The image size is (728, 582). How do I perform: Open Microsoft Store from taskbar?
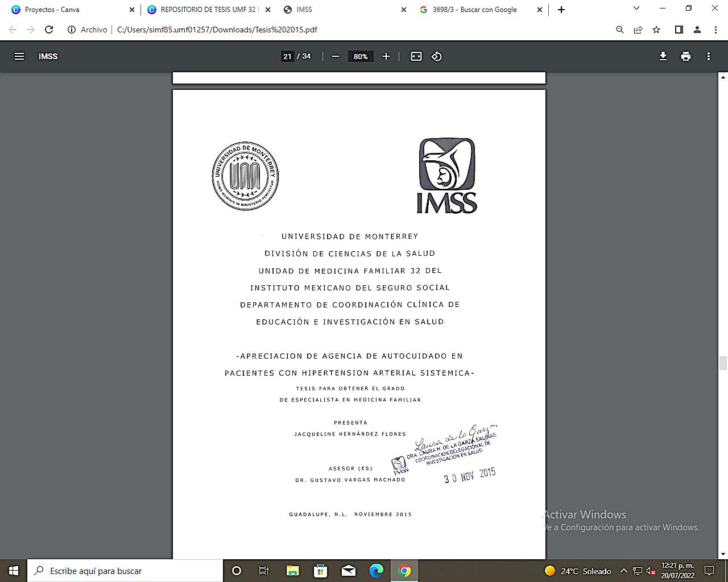(x=320, y=571)
